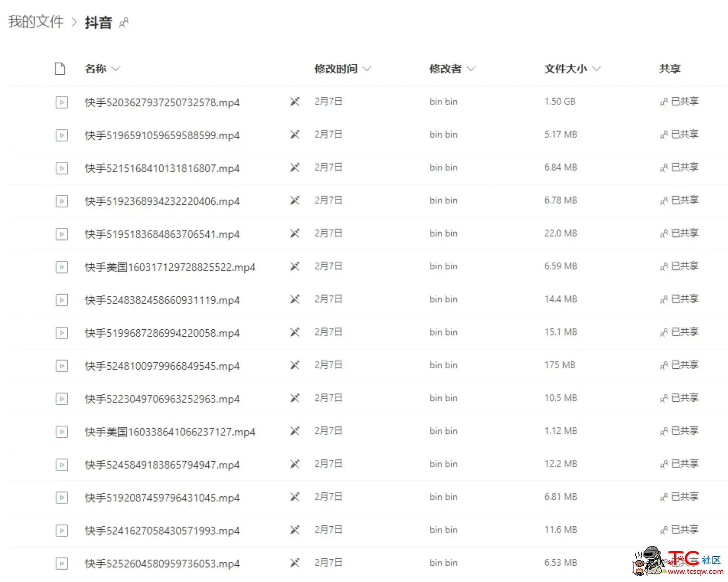This screenshot has height=582, width=728.
Task: Open file 快手5203627937250732578.mp4
Action: 162,103
